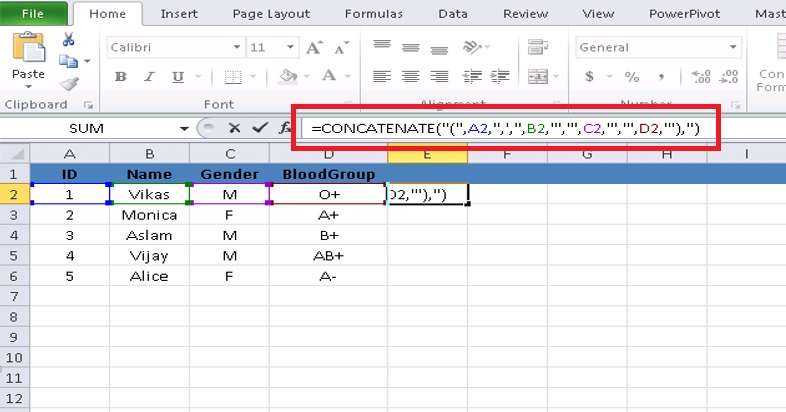Toggle Align Text Right
786x412 pixels.
click(439, 76)
